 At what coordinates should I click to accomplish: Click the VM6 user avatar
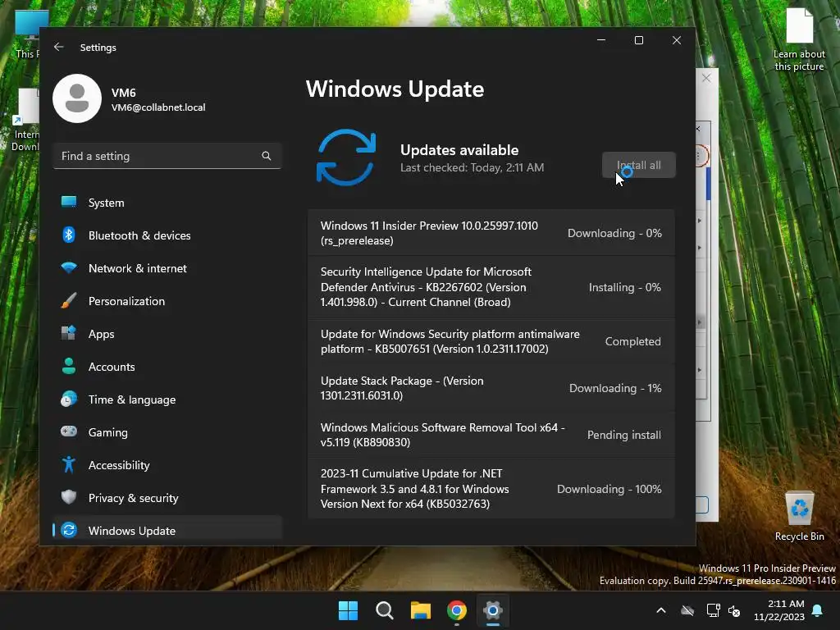pyautogui.click(x=77, y=98)
